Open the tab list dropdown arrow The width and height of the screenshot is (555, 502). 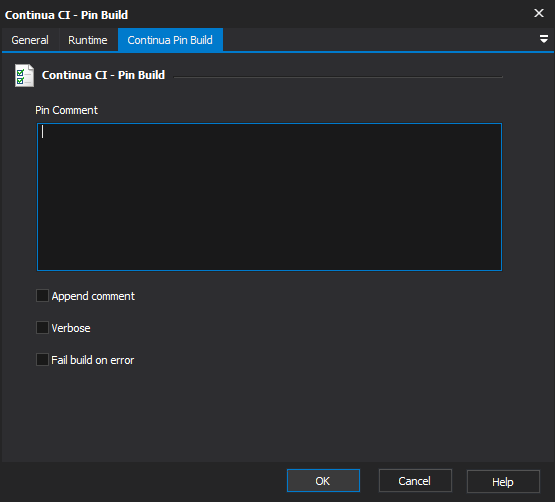[x=544, y=39]
